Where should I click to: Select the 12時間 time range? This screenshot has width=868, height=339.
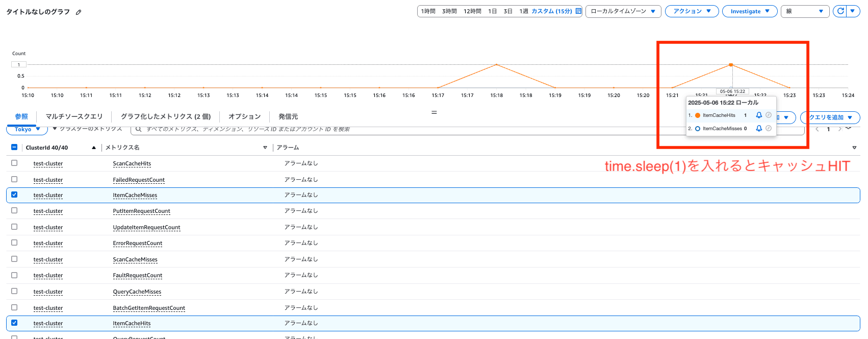(x=472, y=11)
